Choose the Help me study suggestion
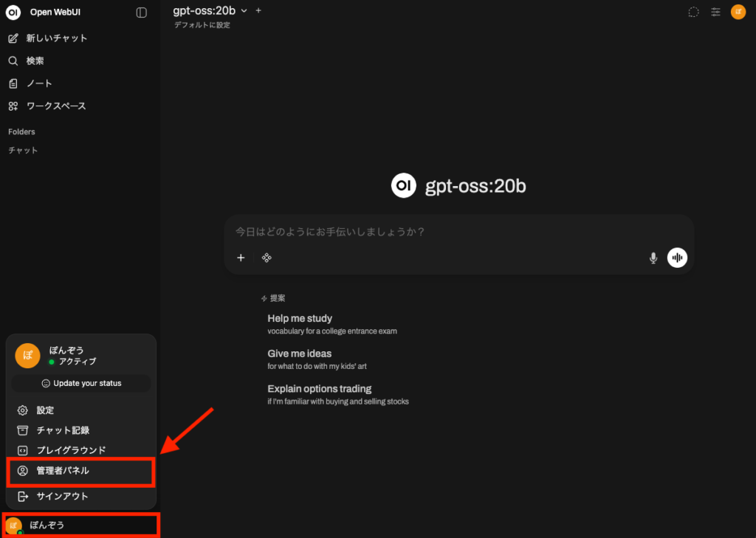756x538 pixels. pyautogui.click(x=300, y=319)
